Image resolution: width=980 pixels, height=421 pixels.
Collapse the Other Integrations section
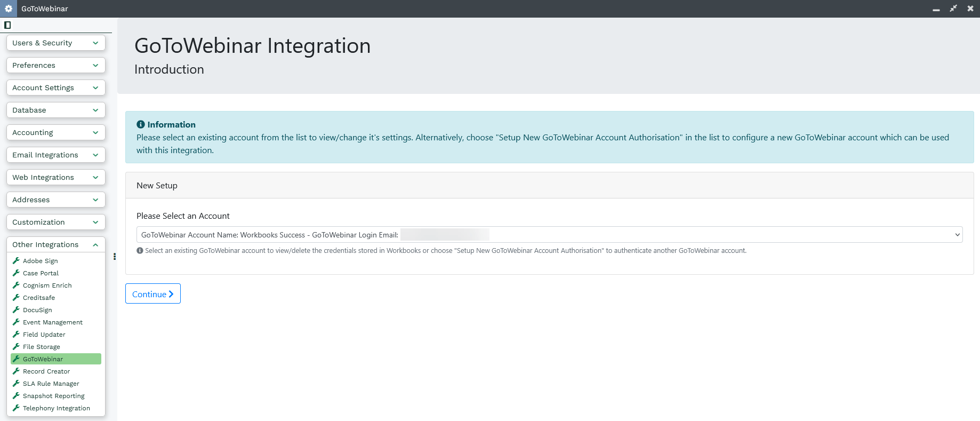pyautogui.click(x=55, y=244)
